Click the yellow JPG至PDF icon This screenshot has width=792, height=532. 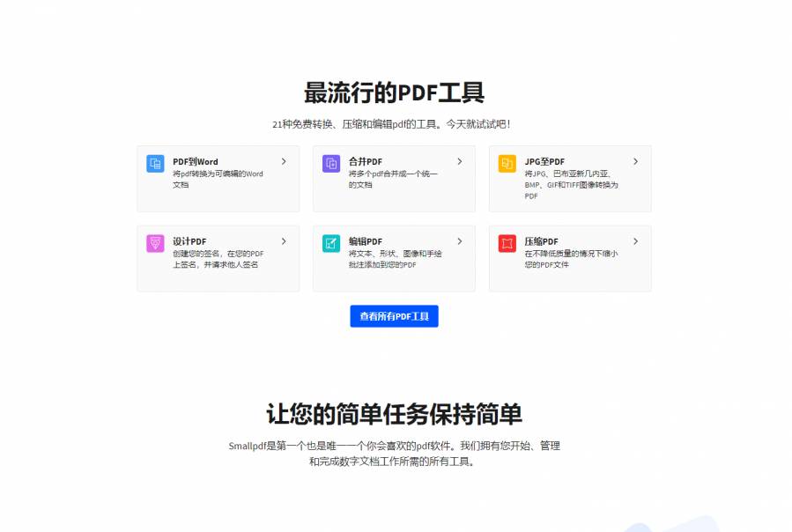coord(507,164)
